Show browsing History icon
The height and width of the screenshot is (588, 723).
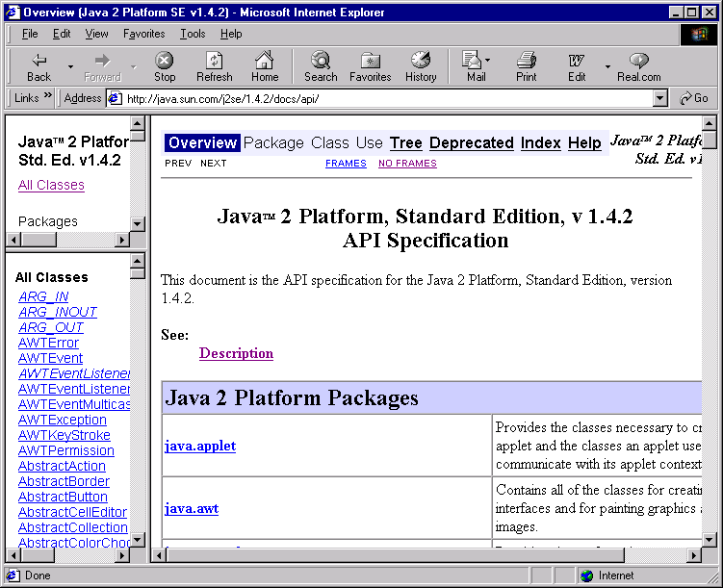coord(421,61)
